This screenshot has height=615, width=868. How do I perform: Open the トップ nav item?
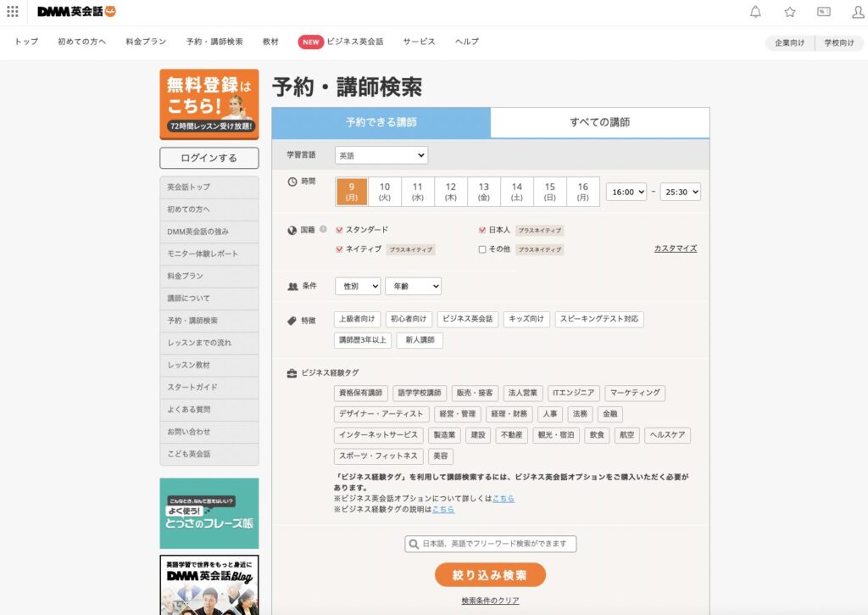(x=26, y=42)
